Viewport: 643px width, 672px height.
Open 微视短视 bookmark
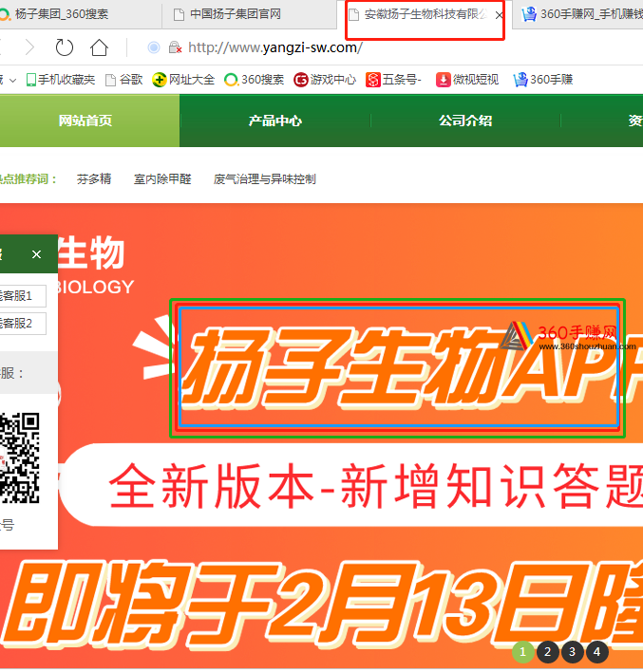coord(467,80)
